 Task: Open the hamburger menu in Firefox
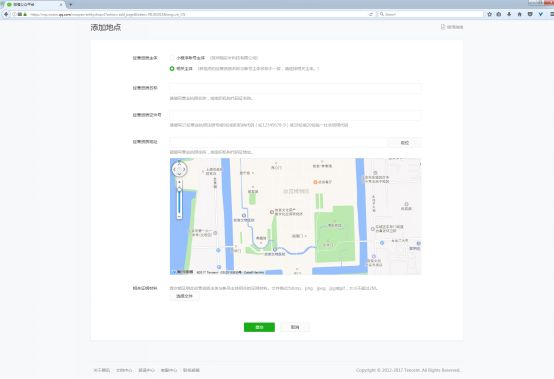(552, 14)
